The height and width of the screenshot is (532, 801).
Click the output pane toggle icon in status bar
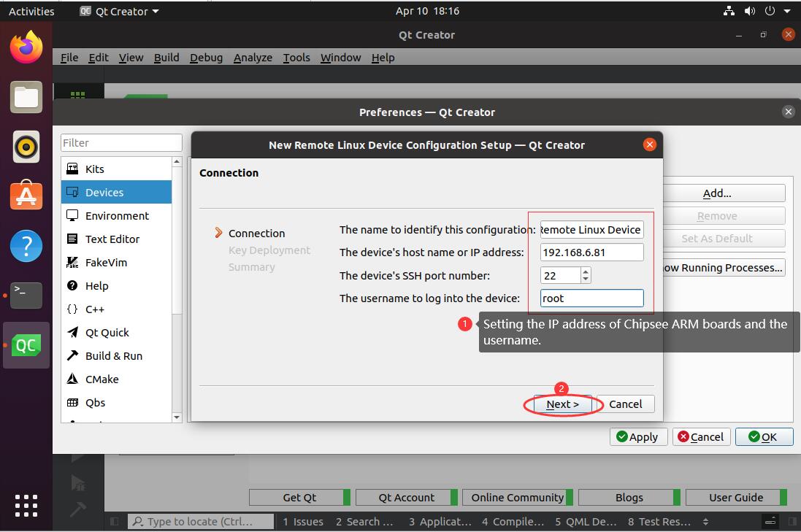tap(770, 521)
